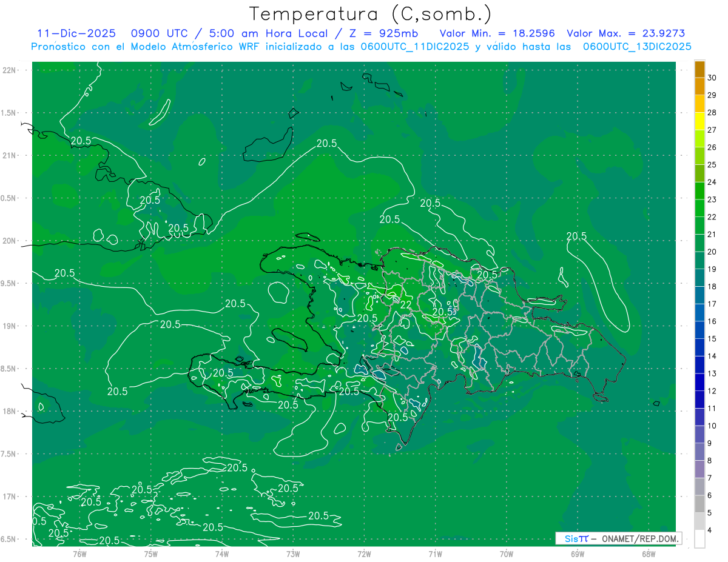Click the colorbar tick label '16'
The width and height of the screenshot is (728, 562).
[712, 321]
